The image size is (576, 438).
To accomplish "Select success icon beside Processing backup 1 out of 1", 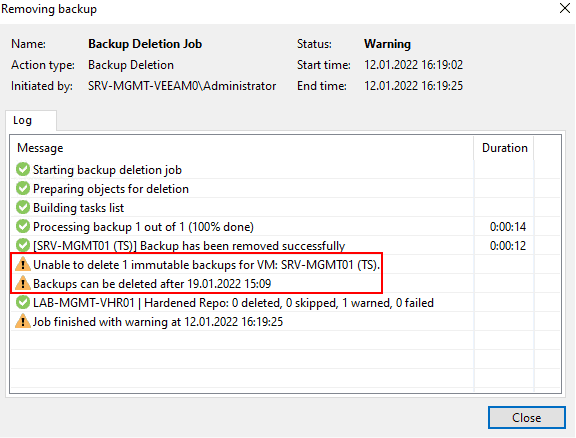I will pyautogui.click(x=23, y=226).
